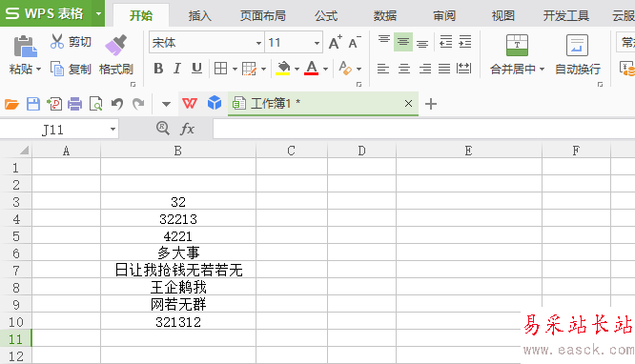Open the 视图 tab

pyautogui.click(x=503, y=16)
